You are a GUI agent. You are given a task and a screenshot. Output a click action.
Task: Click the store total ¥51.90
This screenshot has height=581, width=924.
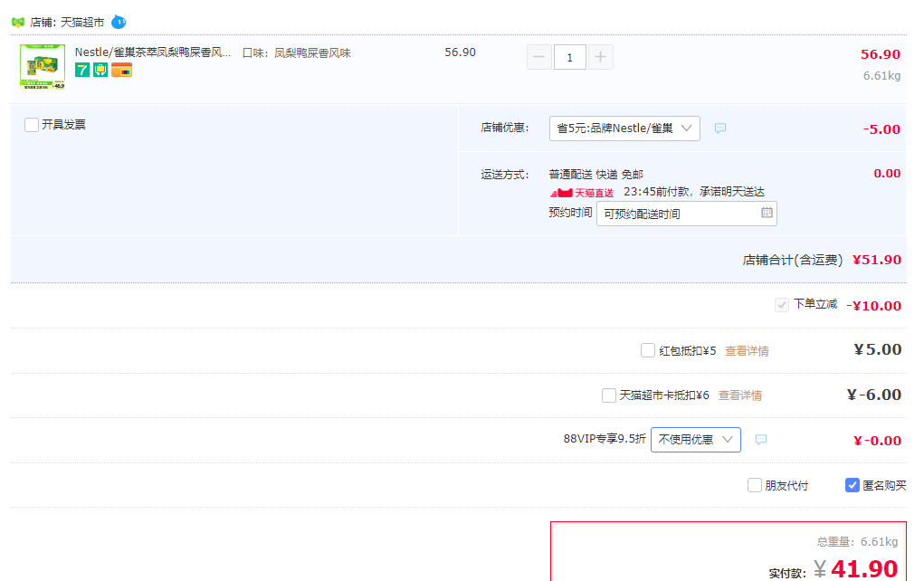[x=877, y=260]
